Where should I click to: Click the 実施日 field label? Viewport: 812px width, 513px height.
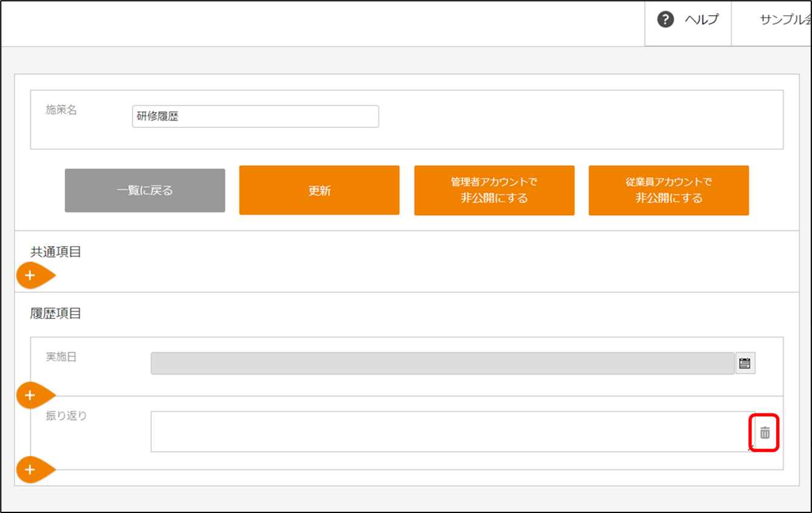[x=61, y=357]
